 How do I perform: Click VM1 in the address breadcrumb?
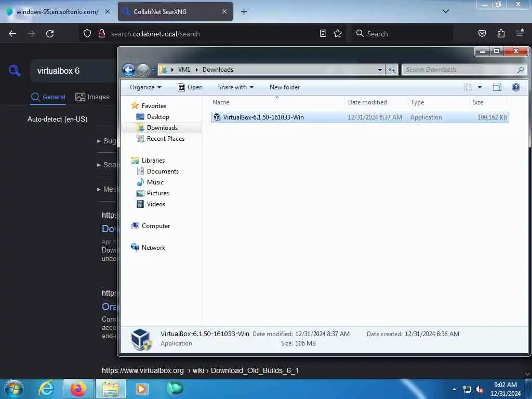point(184,70)
